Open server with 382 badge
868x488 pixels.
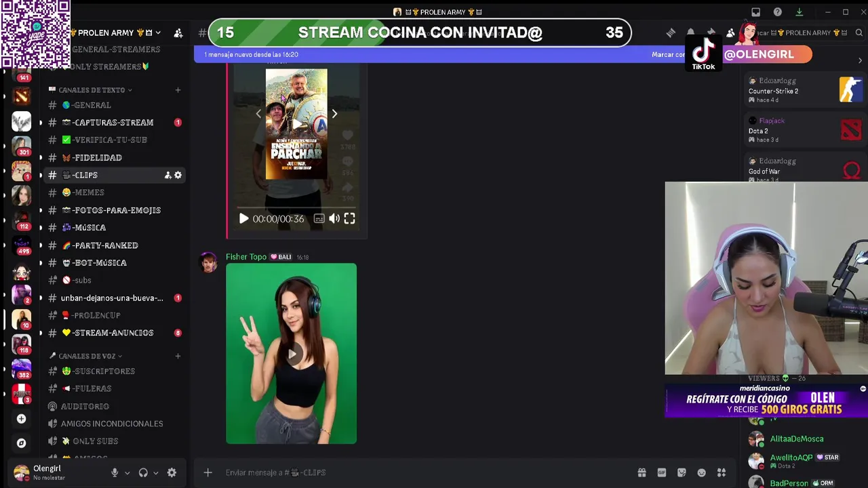[21, 368]
